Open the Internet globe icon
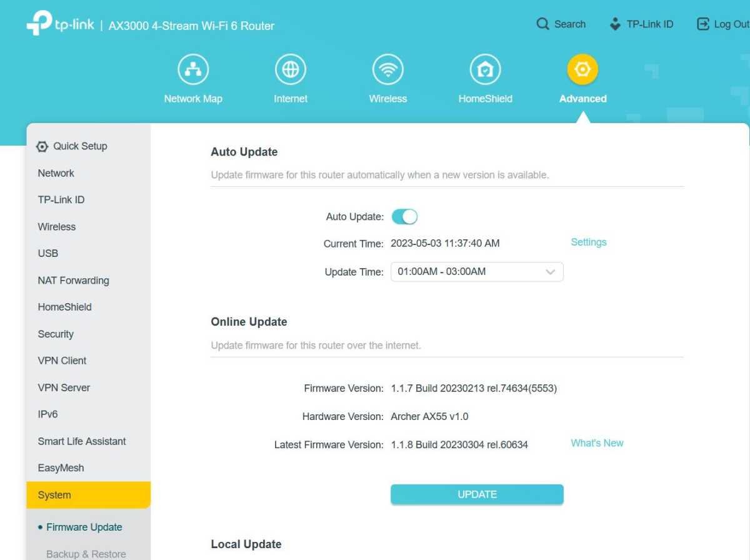This screenshot has height=560, width=750. pos(291,70)
